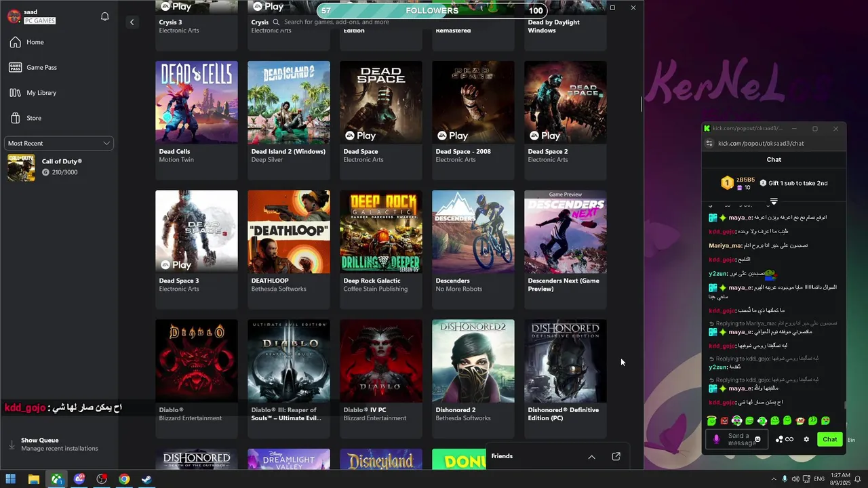Collapse the leaderboard arrow under gift banner

774,201
